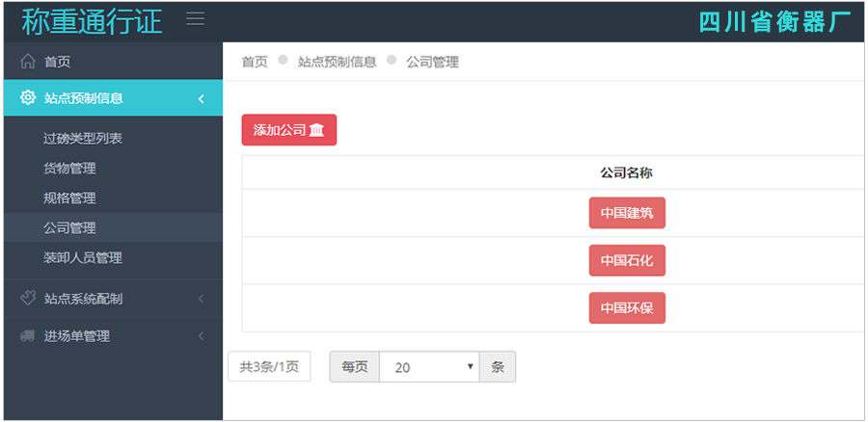Click the 称重通行证 logo title

pos(92,20)
